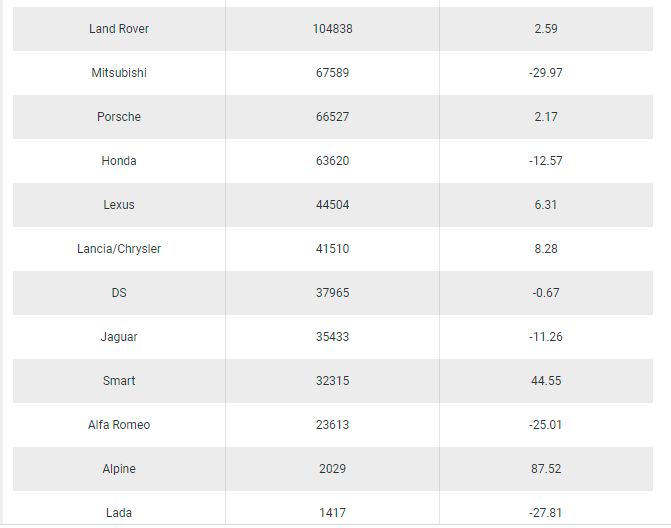Click Land Rover's sales value 104838
Image resolution: width=671 pixels, height=528 pixels.
coord(332,29)
